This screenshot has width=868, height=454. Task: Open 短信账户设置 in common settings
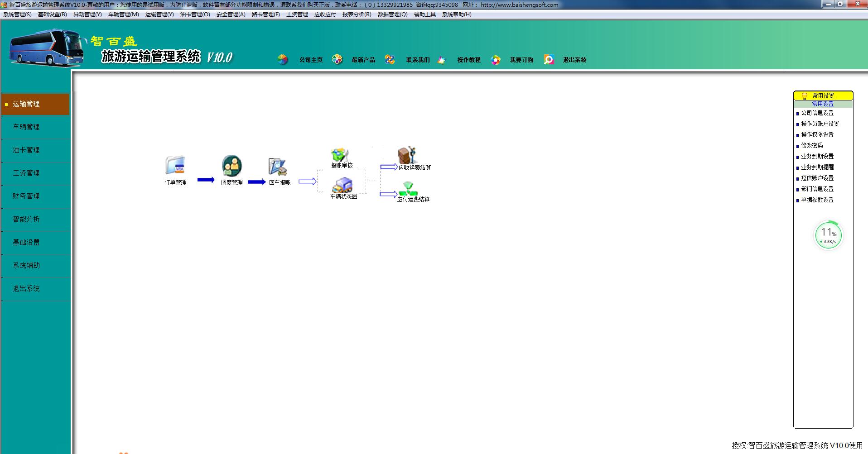coord(817,178)
